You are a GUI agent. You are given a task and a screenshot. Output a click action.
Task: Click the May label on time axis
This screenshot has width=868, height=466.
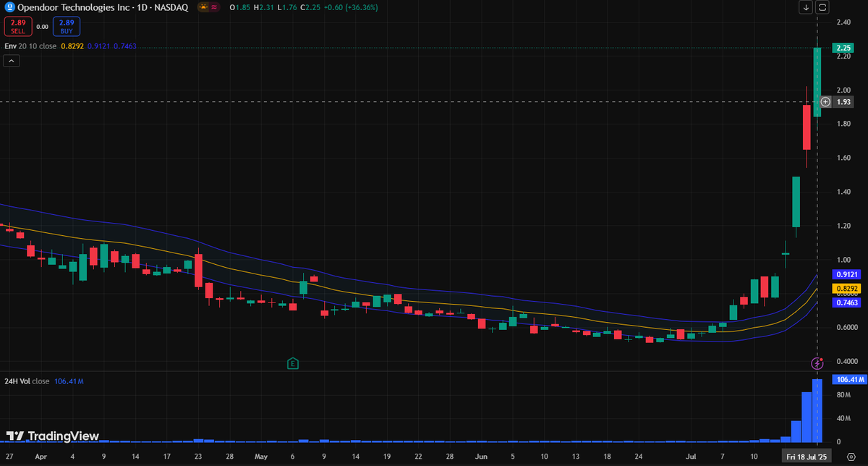[x=261, y=458]
